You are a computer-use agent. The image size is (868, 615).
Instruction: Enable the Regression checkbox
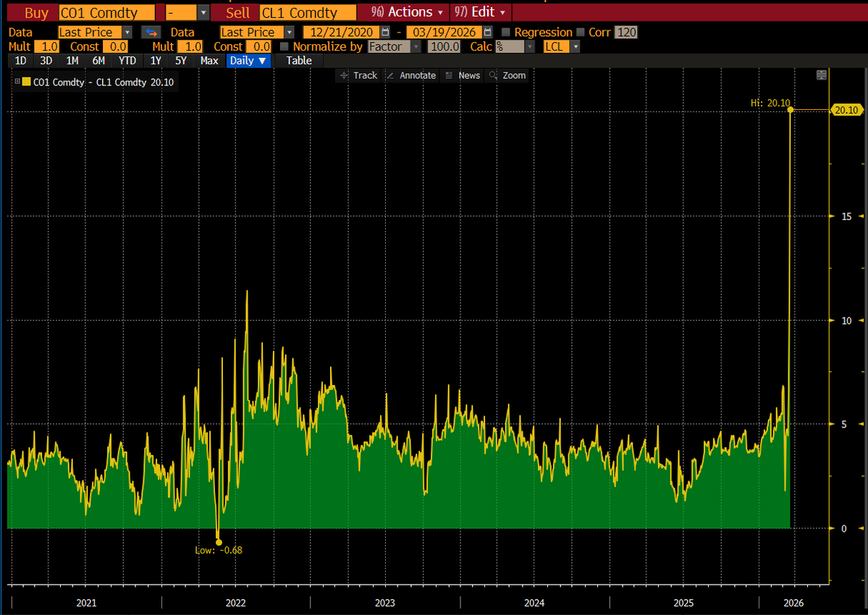coord(505,32)
